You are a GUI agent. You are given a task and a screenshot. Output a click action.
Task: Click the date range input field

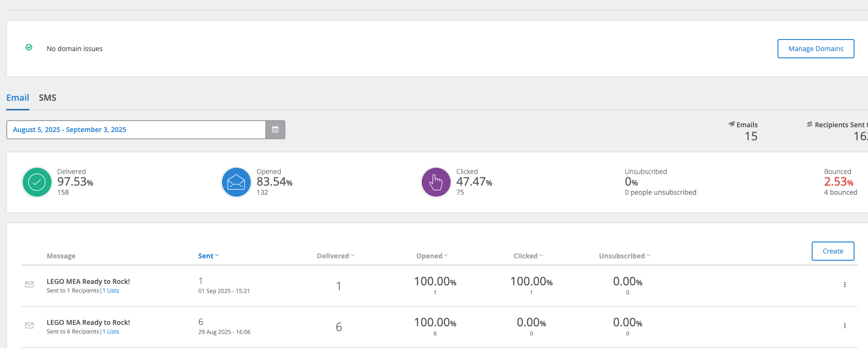coord(136,130)
